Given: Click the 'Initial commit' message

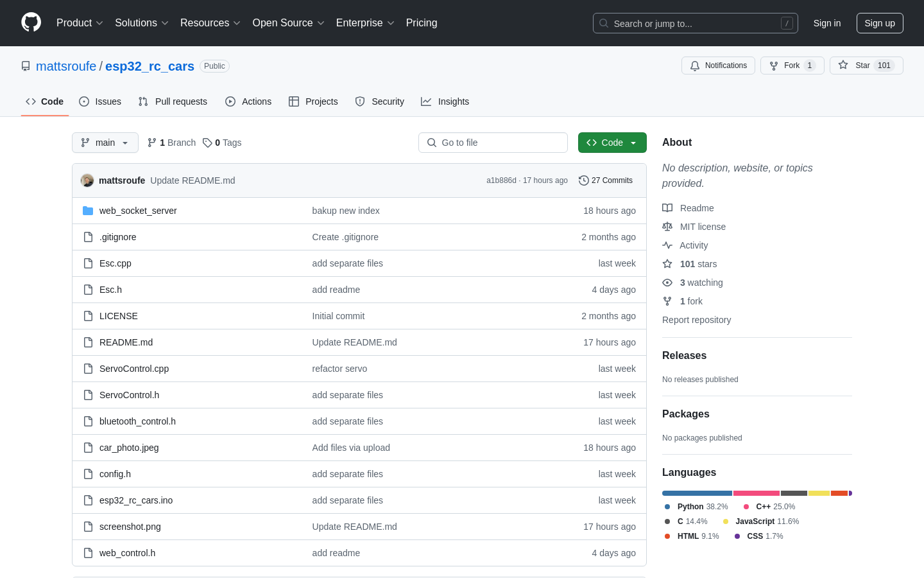Looking at the screenshot, I should click(x=338, y=316).
